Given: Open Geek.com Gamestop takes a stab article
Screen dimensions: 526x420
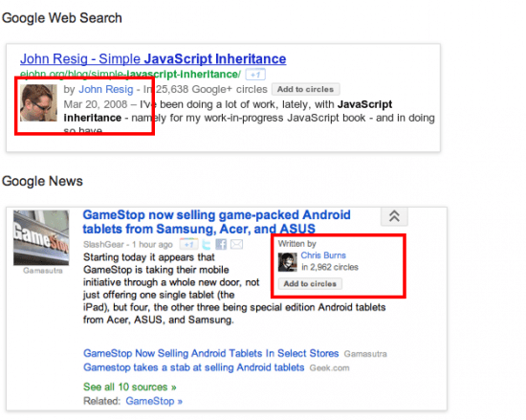Looking at the screenshot, I should click(x=193, y=367).
